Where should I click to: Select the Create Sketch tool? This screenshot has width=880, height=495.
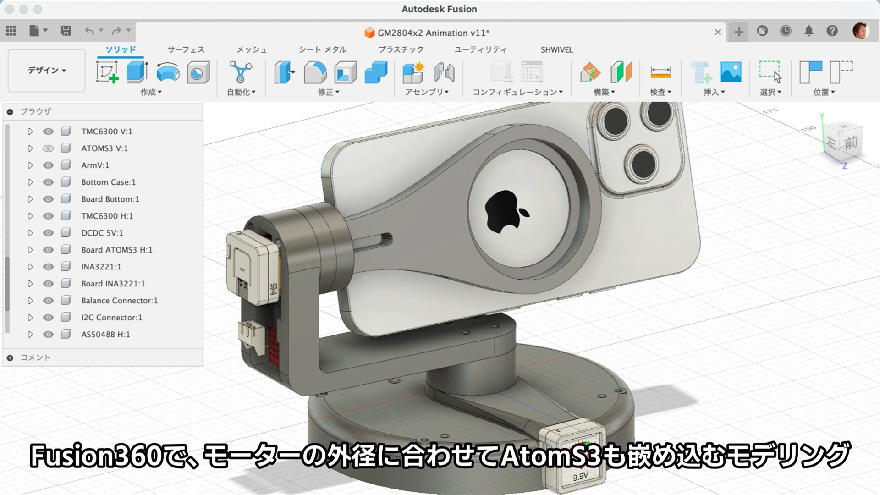(107, 72)
